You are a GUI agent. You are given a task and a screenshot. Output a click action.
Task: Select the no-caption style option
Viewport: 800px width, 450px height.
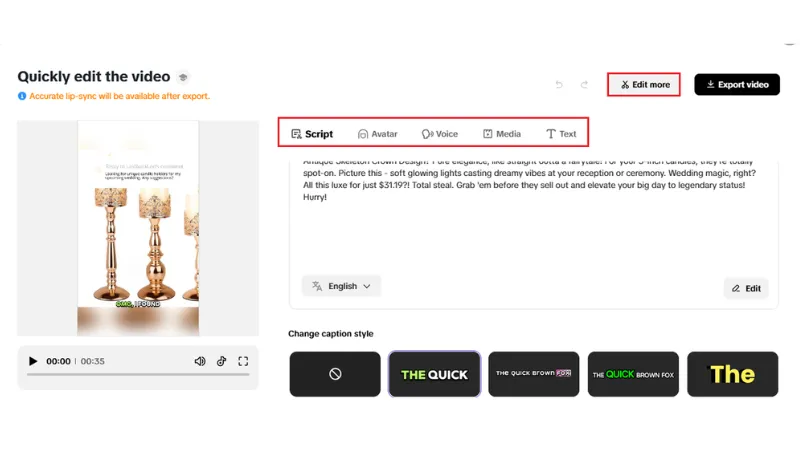tap(335, 374)
